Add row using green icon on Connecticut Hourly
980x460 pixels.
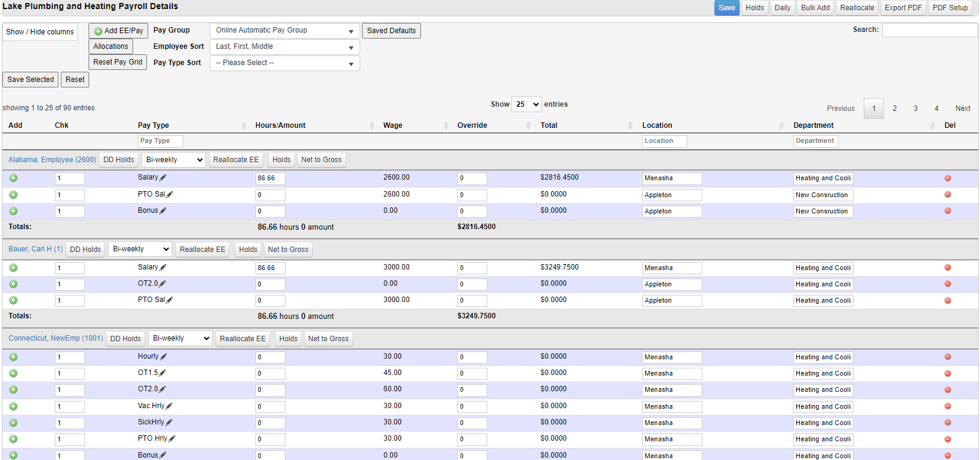pyautogui.click(x=13, y=357)
